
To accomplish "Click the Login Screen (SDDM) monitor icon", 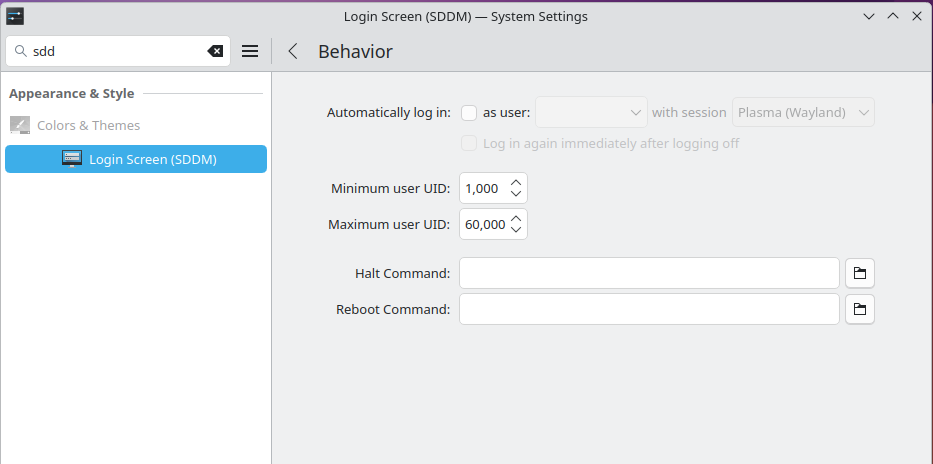I will 72,159.
